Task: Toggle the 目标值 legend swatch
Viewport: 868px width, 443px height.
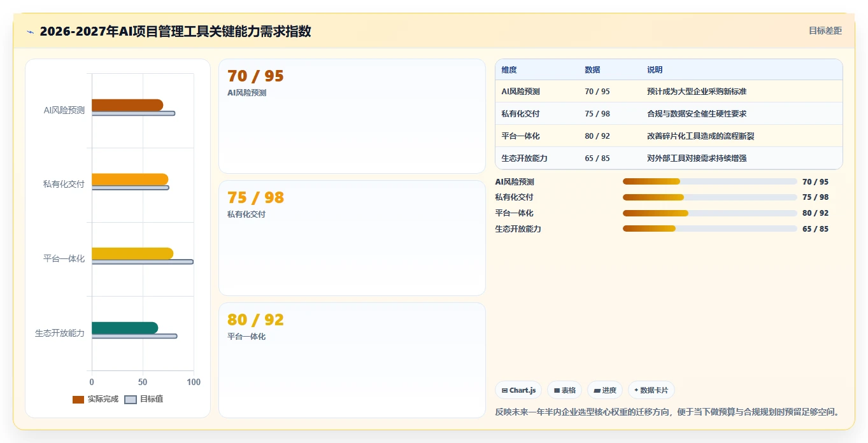Action: click(x=131, y=400)
